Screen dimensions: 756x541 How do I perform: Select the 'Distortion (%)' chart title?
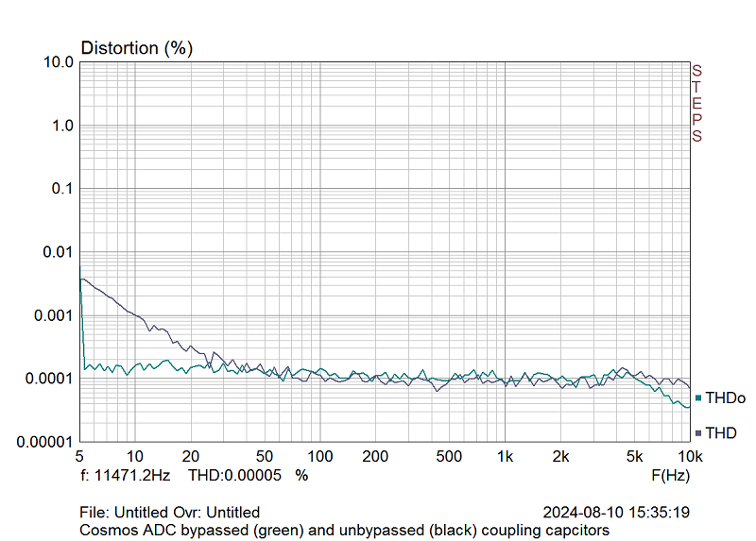pos(137,48)
